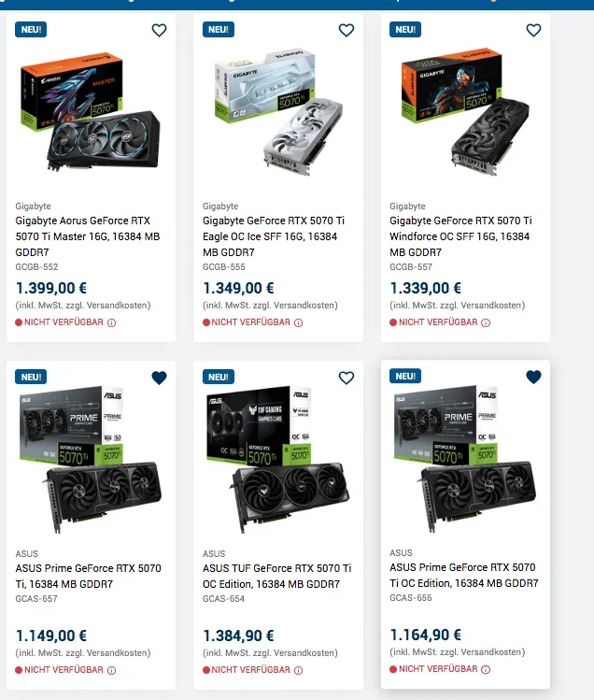Image resolution: width=594 pixels, height=700 pixels.
Task: Show availability info for Windforce OC SFF
Action: click(486, 322)
